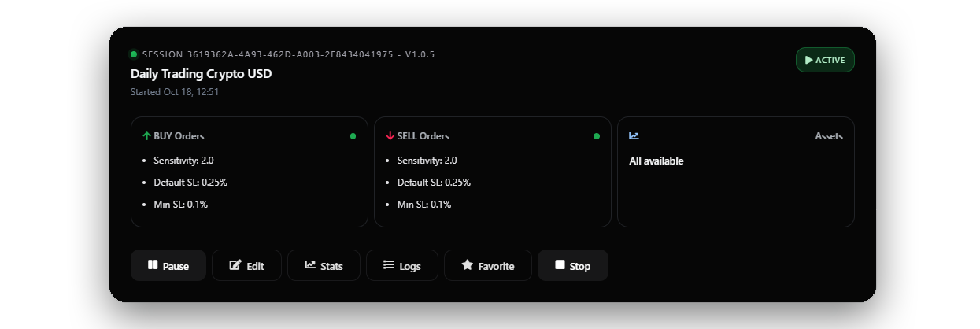Click the BUY Orders heading
980x329 pixels.
179,136
